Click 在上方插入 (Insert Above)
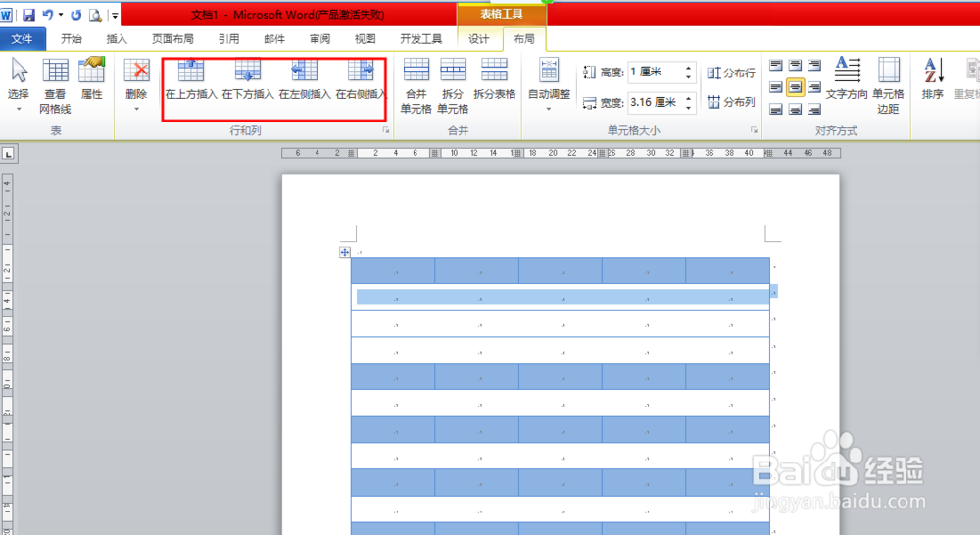980x535 pixels. click(191, 78)
